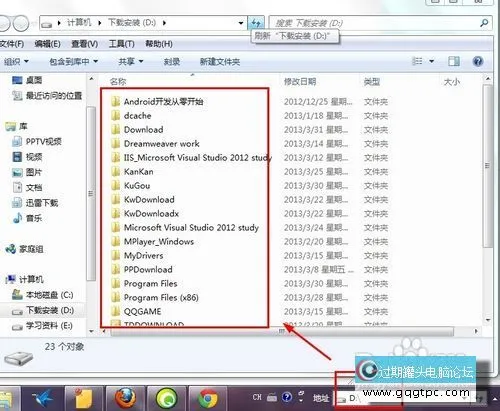Click the refresh button in address bar
Viewport: 500px width, 411px height.
pos(256,23)
